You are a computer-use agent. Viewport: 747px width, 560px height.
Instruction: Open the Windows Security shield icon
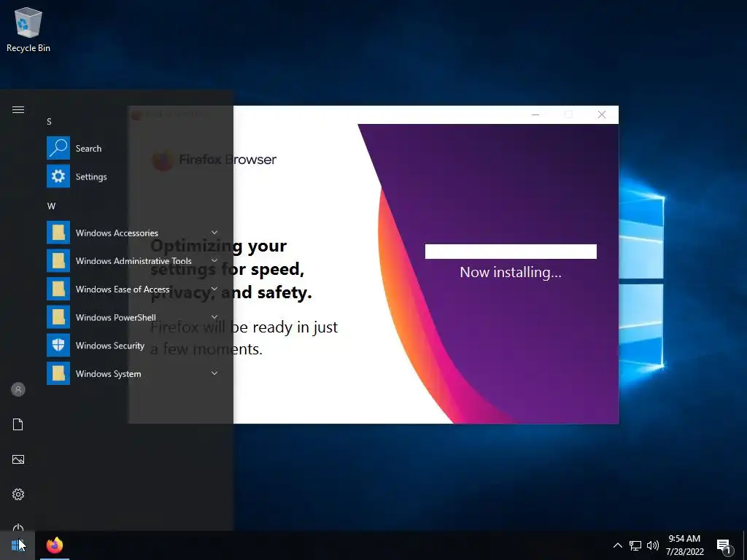click(x=58, y=345)
